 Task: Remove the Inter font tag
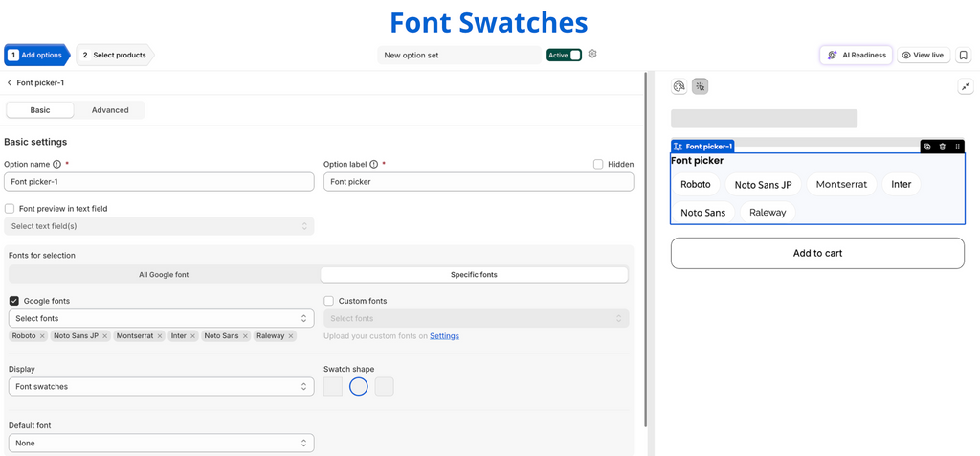tap(193, 336)
